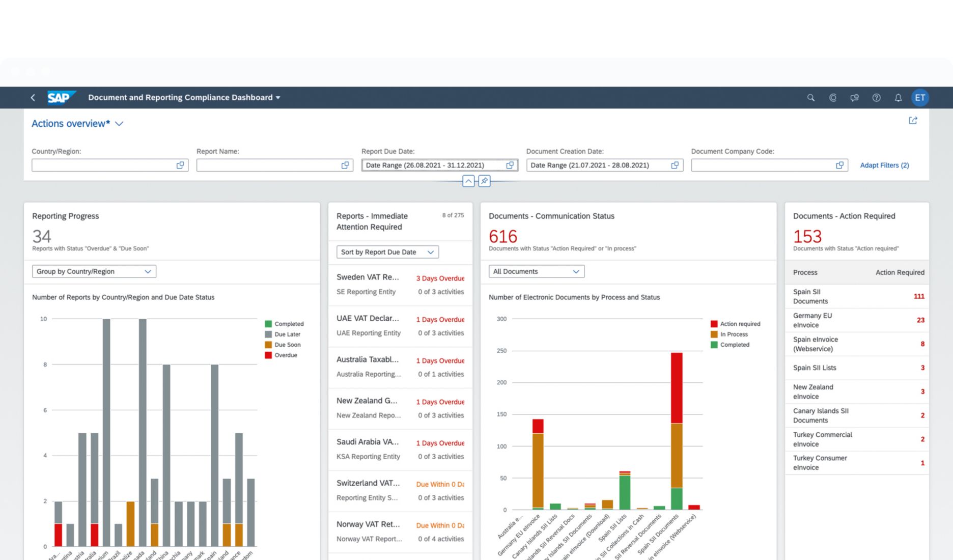Click the back arrow in header
The height and width of the screenshot is (560, 953).
(33, 98)
